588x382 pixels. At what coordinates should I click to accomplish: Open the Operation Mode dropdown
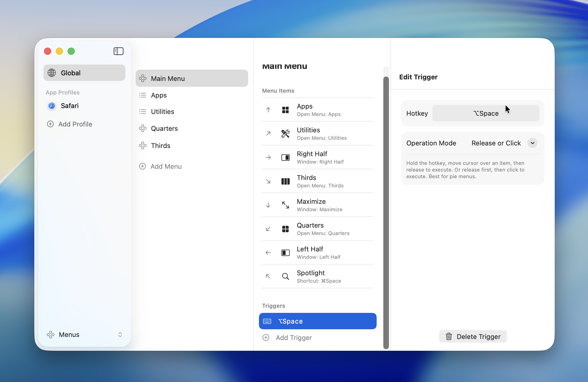tap(532, 143)
